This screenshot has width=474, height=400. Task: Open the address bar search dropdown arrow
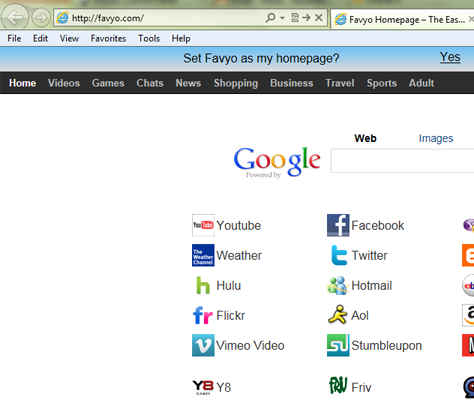pyautogui.click(x=282, y=18)
